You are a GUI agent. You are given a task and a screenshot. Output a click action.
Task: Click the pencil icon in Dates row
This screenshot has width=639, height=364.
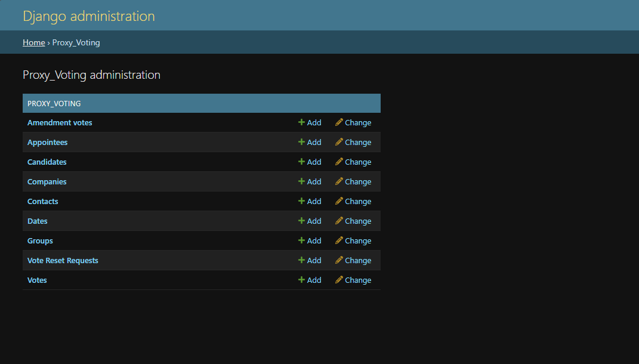[x=339, y=221]
